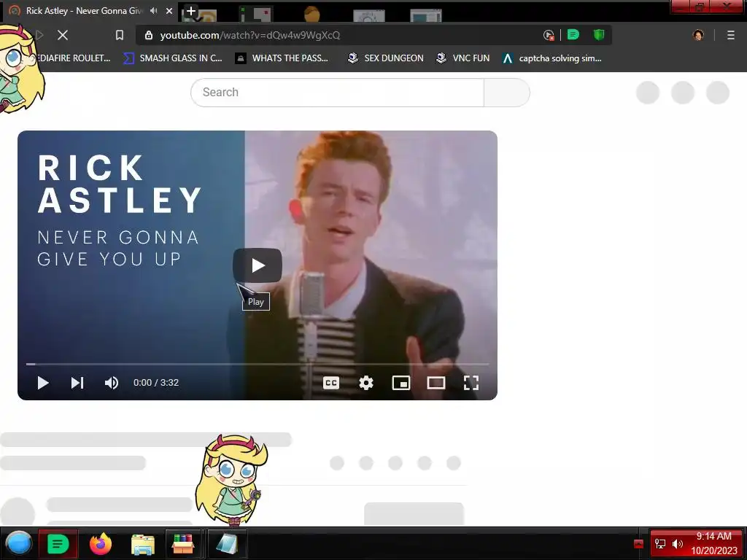Screen dimensions: 747x560
Task: Launch Firefox from taskbar
Action: coord(101,543)
